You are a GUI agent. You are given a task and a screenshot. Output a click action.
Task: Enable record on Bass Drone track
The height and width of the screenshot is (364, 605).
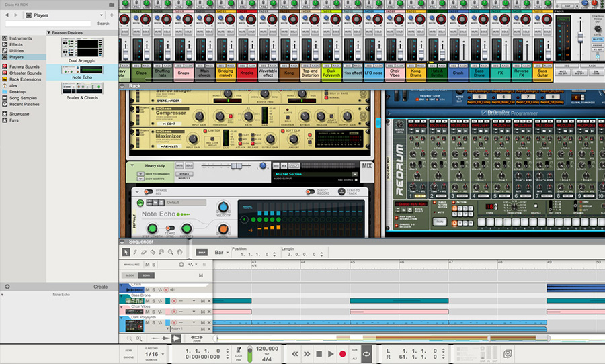(x=174, y=301)
